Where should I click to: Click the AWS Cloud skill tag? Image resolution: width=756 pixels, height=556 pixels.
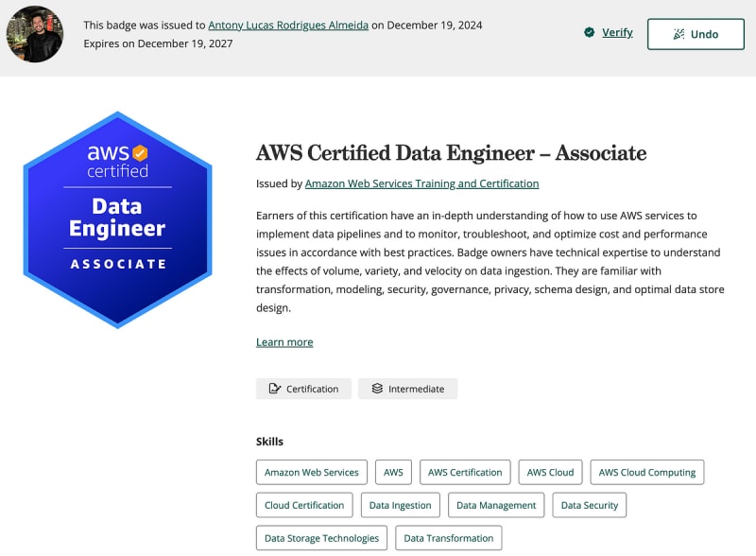(550, 473)
